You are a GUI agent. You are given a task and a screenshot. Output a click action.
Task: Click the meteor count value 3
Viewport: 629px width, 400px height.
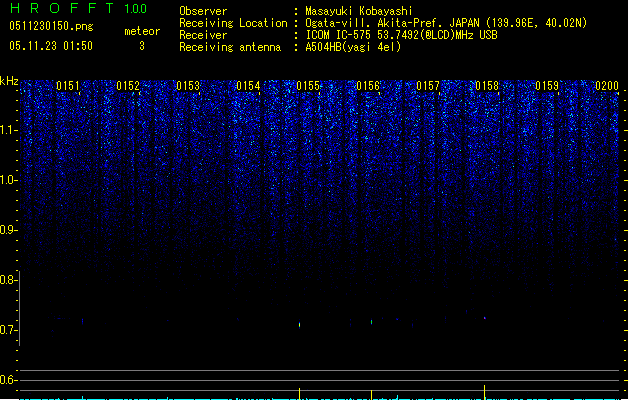[x=142, y=46]
